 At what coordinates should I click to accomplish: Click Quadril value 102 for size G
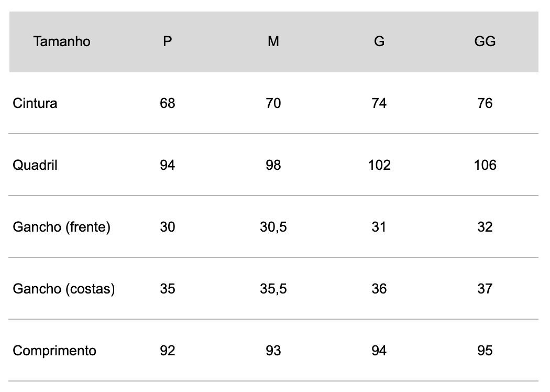(379, 165)
